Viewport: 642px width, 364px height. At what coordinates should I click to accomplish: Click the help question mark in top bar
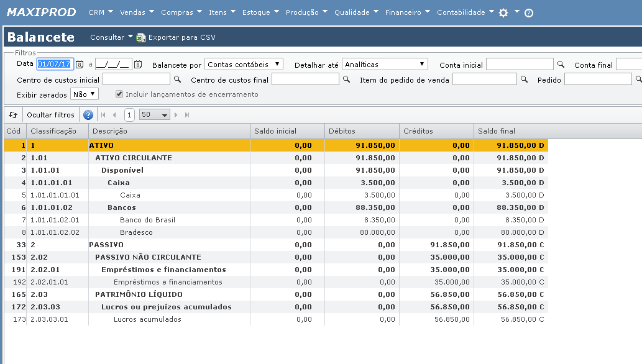coord(529,13)
